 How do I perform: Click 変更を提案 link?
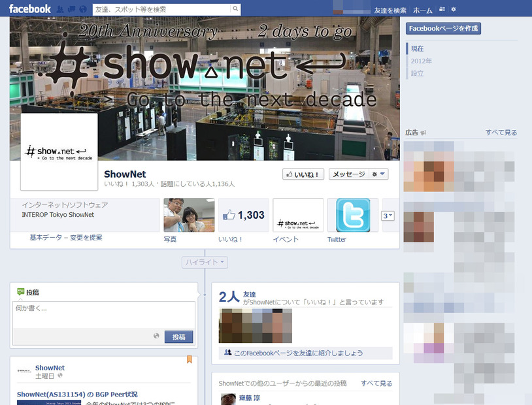[86, 237]
